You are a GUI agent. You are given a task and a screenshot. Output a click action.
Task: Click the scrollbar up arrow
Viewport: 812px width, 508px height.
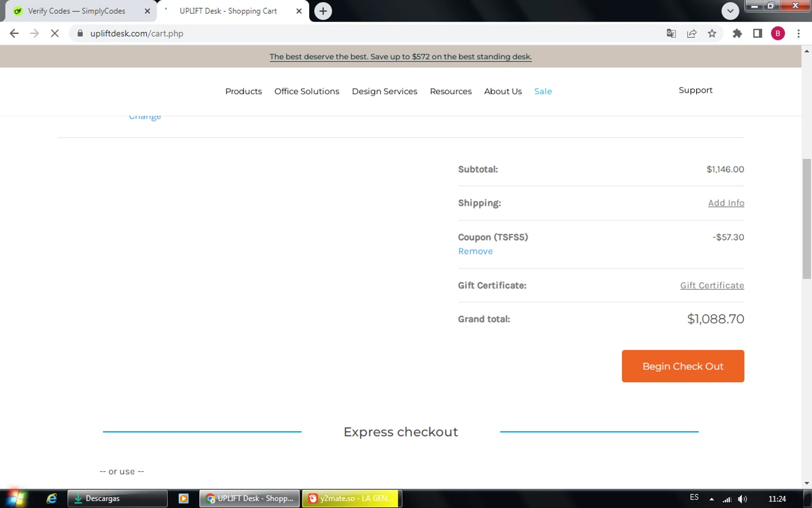pos(807,50)
